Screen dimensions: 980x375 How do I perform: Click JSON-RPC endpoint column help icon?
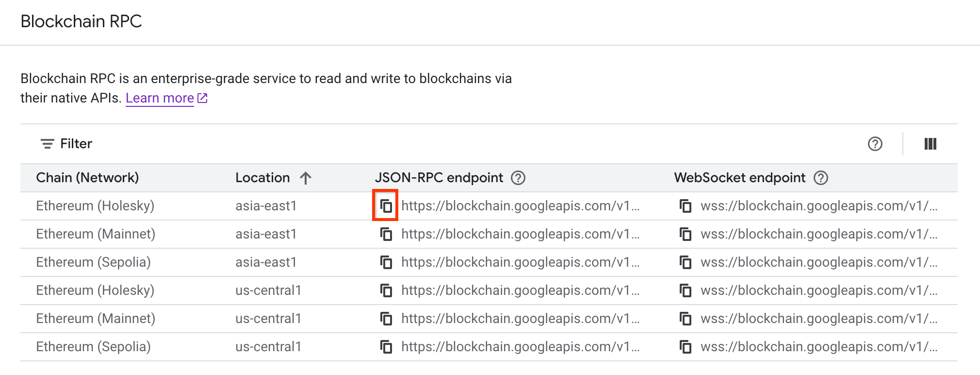518,178
